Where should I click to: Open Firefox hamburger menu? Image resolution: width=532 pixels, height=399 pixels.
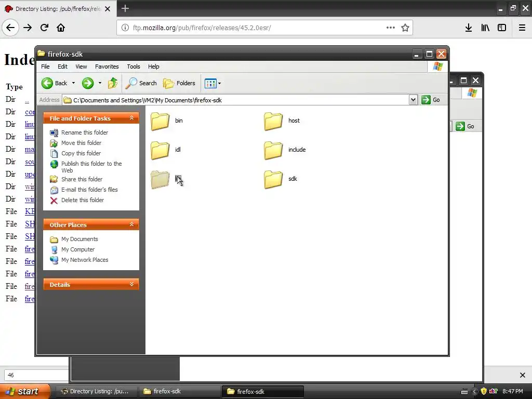tap(522, 28)
